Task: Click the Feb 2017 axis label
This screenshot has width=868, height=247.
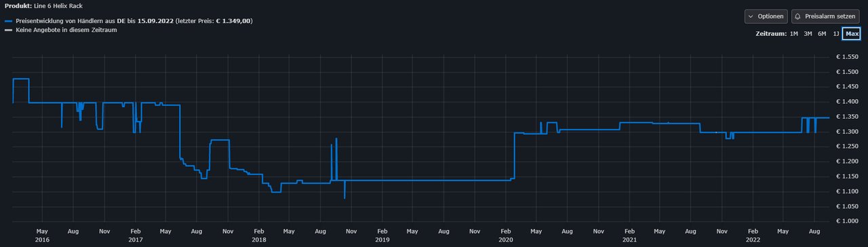Action: (136, 235)
